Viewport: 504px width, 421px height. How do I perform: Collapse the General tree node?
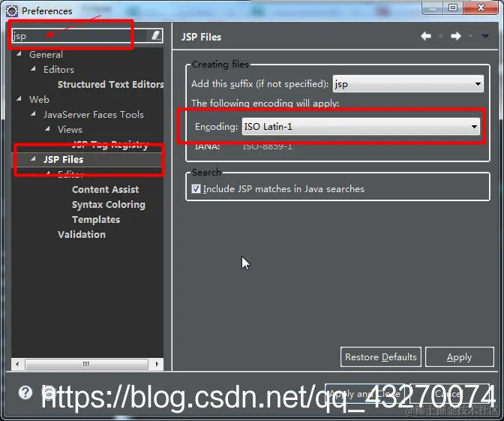19,54
